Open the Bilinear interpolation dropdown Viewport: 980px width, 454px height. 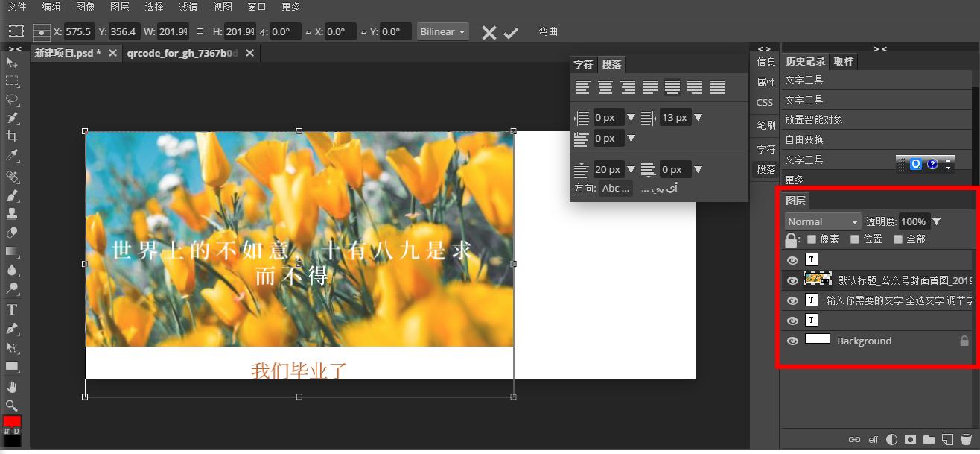442,31
